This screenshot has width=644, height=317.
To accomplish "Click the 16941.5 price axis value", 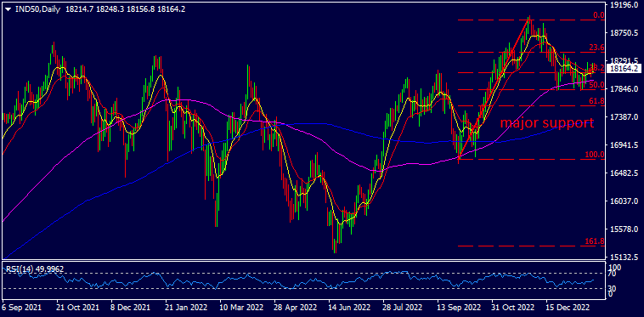I will click(624, 145).
